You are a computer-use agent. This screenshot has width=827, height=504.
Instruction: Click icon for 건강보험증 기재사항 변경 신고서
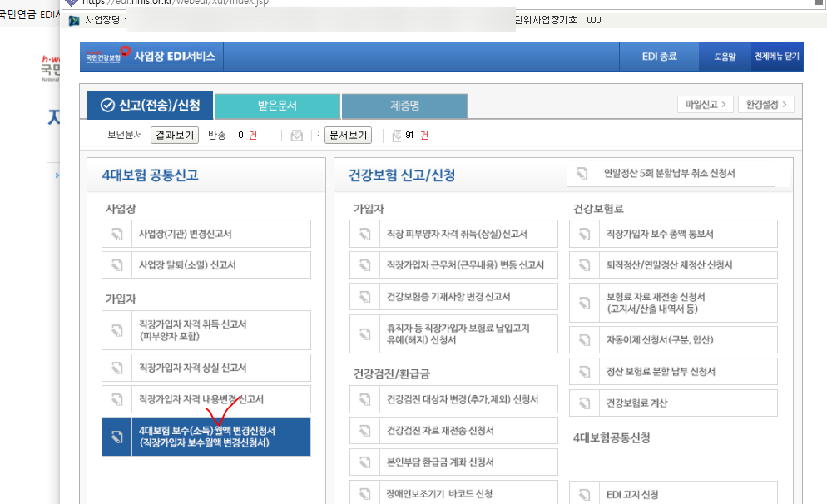(x=365, y=297)
